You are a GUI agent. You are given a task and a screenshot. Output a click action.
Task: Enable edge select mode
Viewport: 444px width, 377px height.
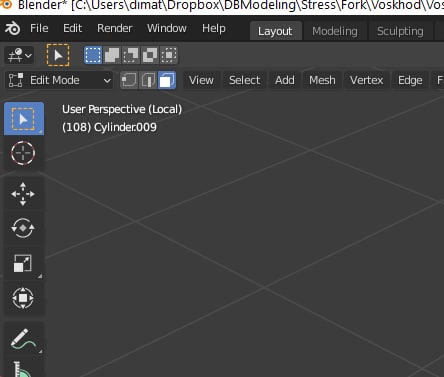[x=148, y=80]
